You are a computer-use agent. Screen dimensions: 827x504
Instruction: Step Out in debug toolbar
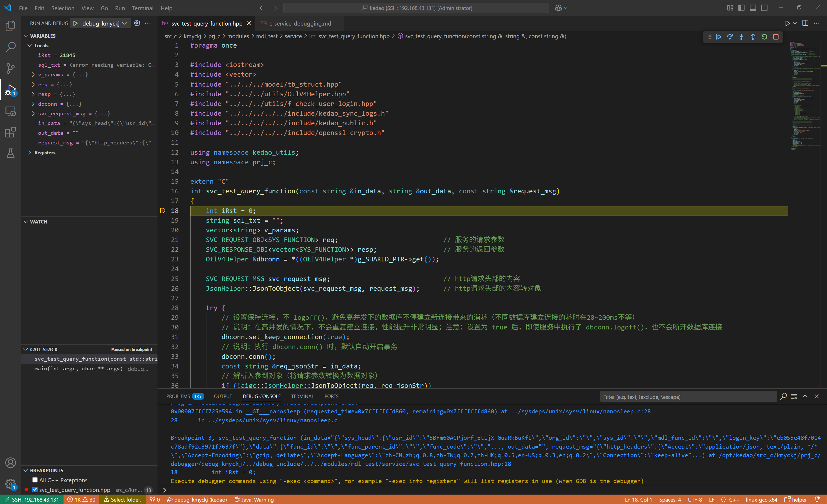click(x=753, y=37)
